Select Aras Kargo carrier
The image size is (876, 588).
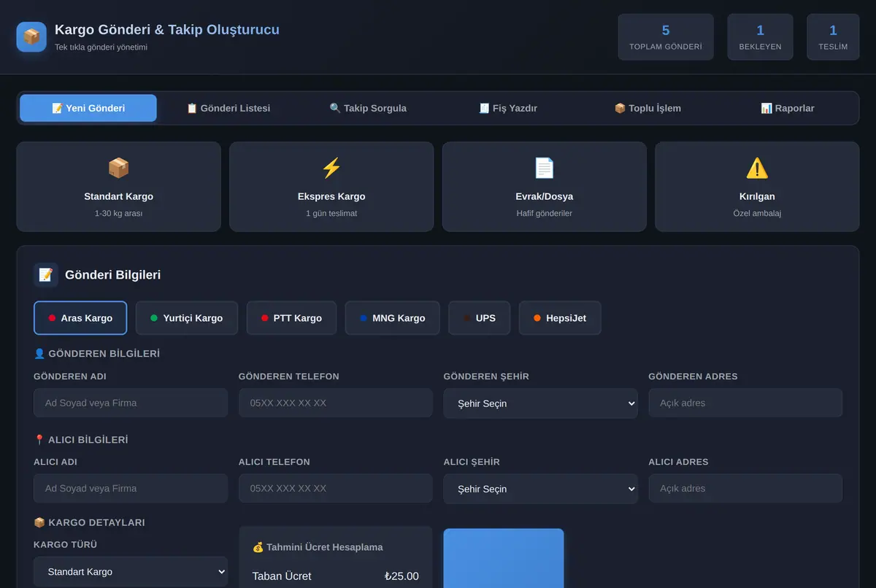pos(80,318)
